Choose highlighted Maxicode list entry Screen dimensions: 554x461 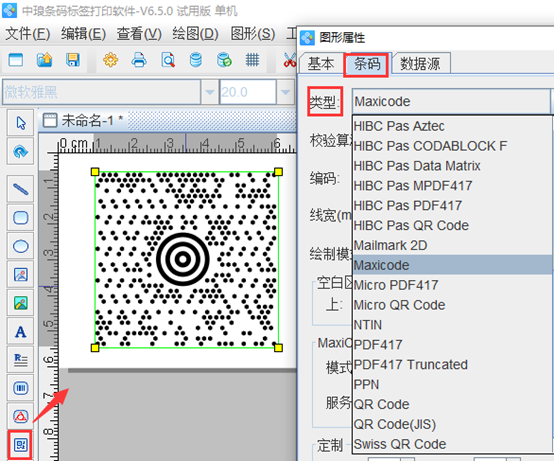(x=452, y=265)
